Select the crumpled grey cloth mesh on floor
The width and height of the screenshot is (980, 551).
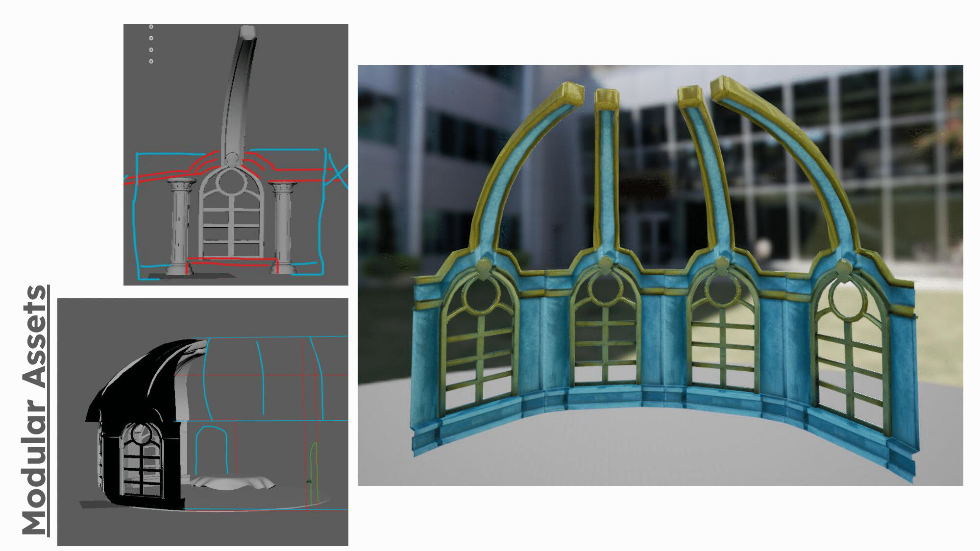tap(233, 483)
